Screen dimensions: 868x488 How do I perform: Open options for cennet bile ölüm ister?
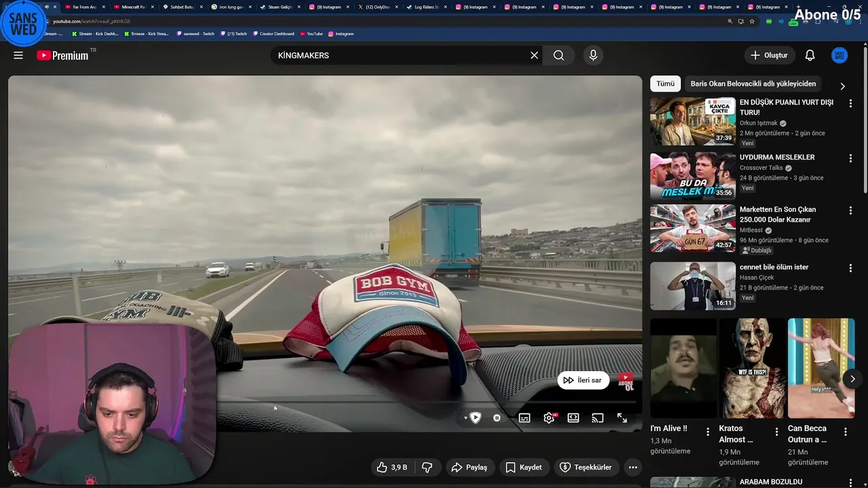(x=850, y=268)
